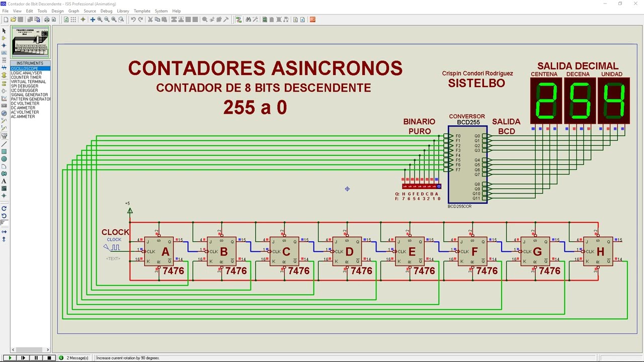Click the left arrow of the horizontal scrollbar
Screen dimensions: 644x362
(x=13, y=349)
